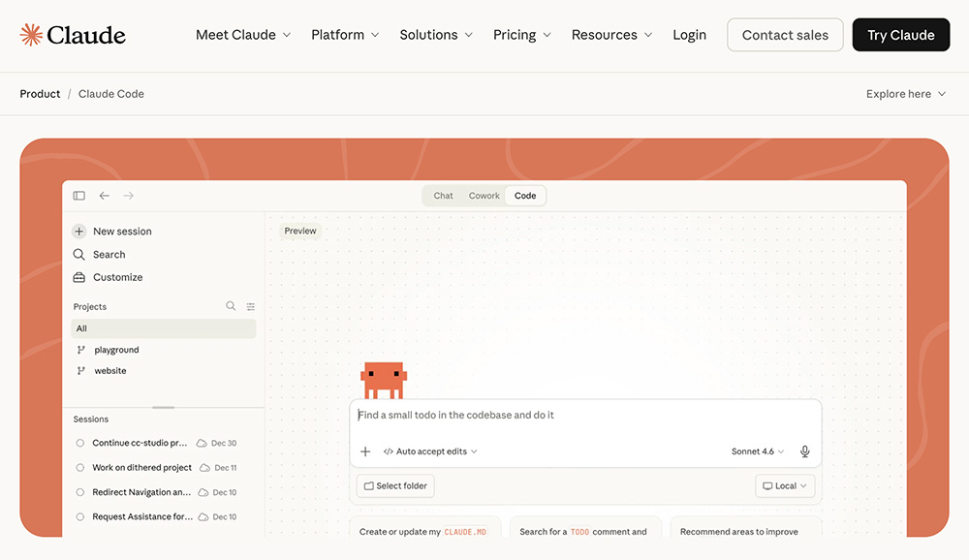Open the filter icon next to Projects

click(x=251, y=306)
